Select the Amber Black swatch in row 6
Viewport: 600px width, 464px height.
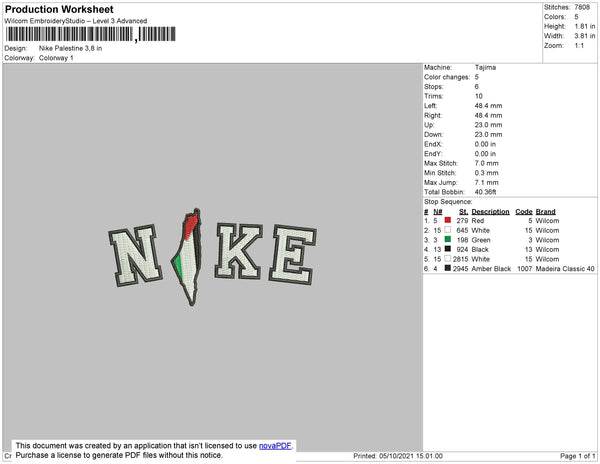point(448,268)
